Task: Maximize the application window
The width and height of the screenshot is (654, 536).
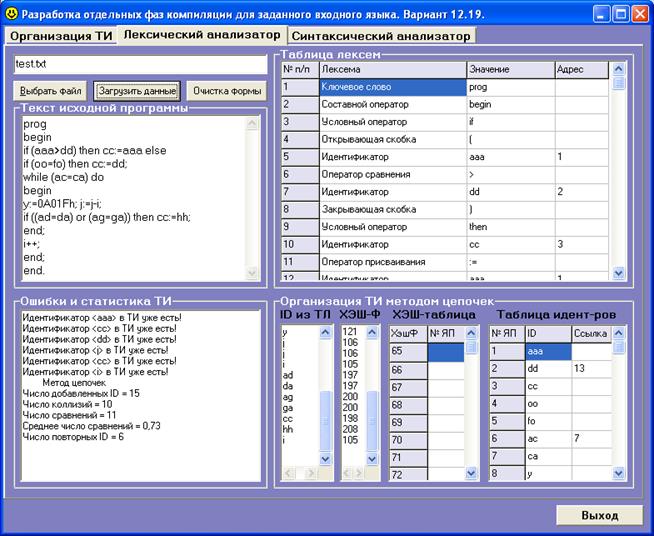Action: pyautogui.click(x=621, y=14)
